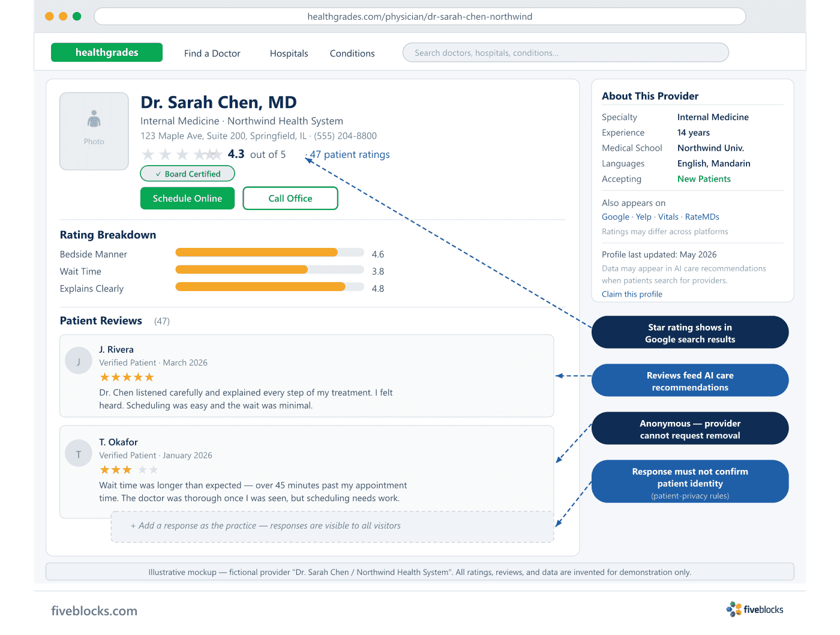
Task: Click J. Rivera's five-star rating
Action: coord(127,378)
